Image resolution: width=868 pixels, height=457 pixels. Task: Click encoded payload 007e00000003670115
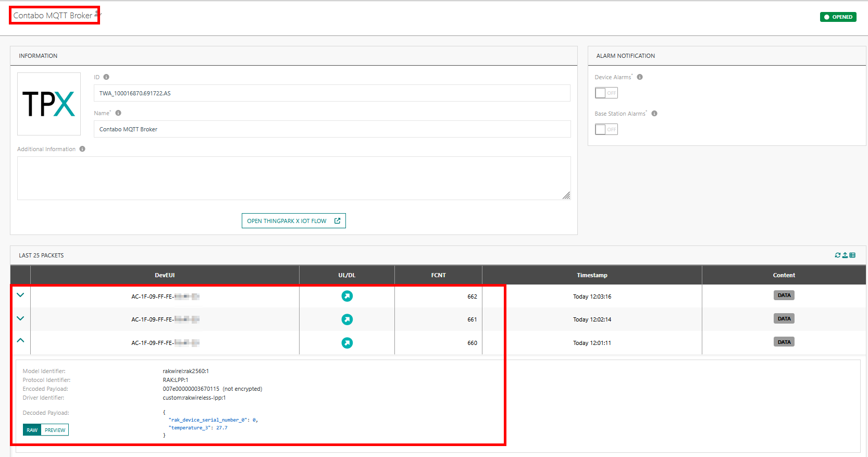tap(191, 389)
